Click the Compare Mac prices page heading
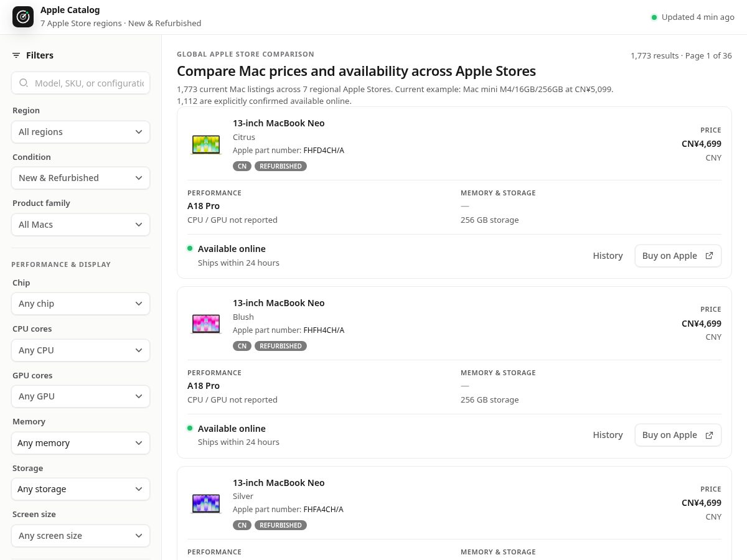The width and height of the screenshot is (747, 560). pos(356,71)
